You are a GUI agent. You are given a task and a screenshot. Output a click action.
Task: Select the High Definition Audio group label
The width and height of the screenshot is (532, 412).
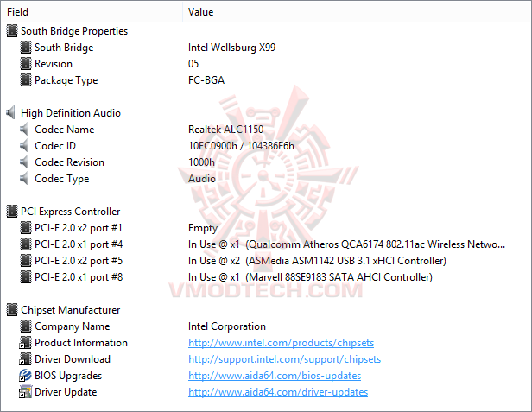point(71,112)
